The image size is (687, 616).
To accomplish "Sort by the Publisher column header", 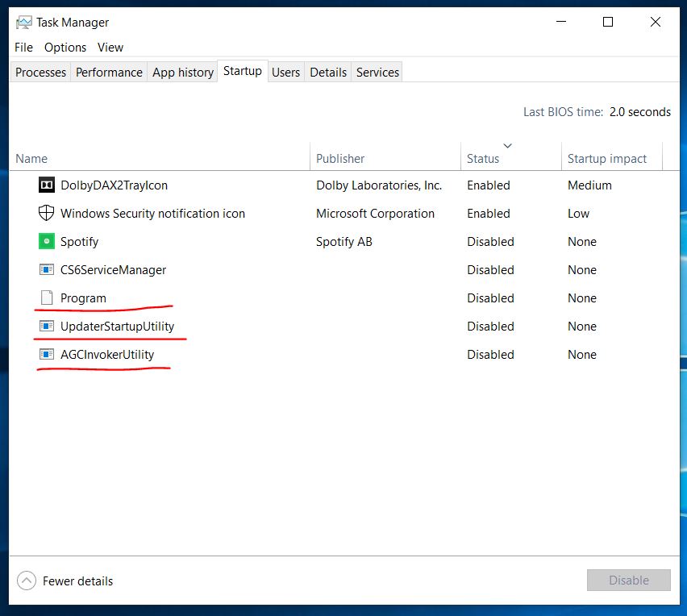I will (x=385, y=158).
